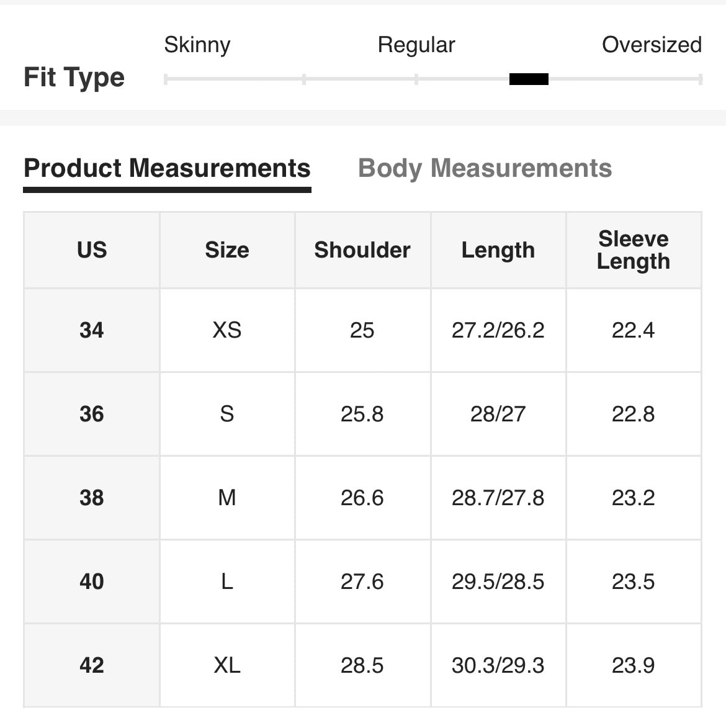Click the Shoulder column header

pos(362,250)
